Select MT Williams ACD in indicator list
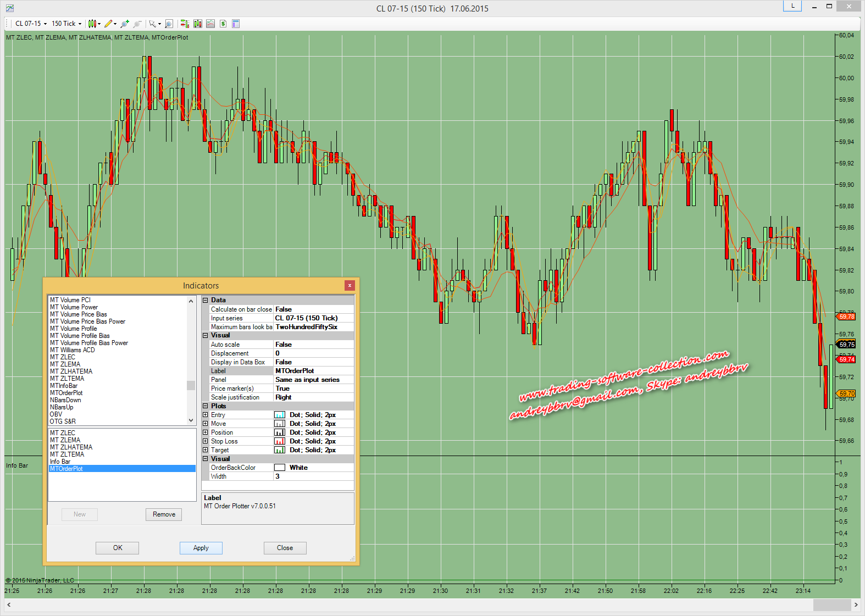 (73, 350)
